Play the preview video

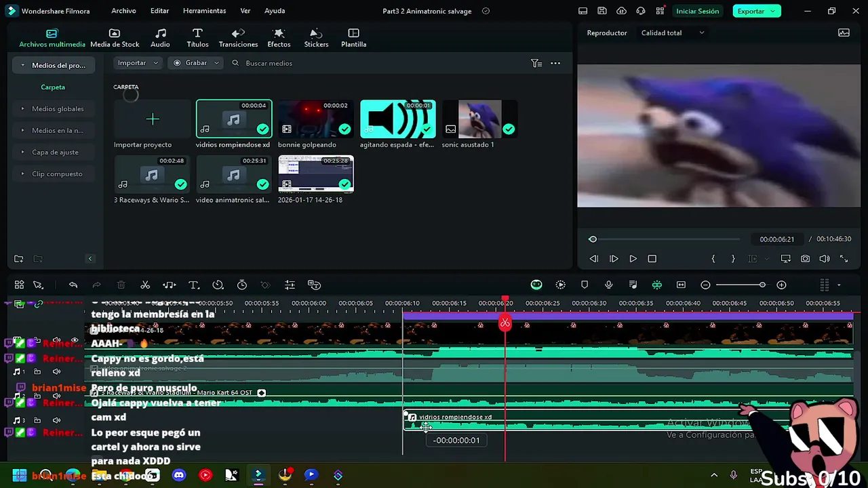(633, 259)
